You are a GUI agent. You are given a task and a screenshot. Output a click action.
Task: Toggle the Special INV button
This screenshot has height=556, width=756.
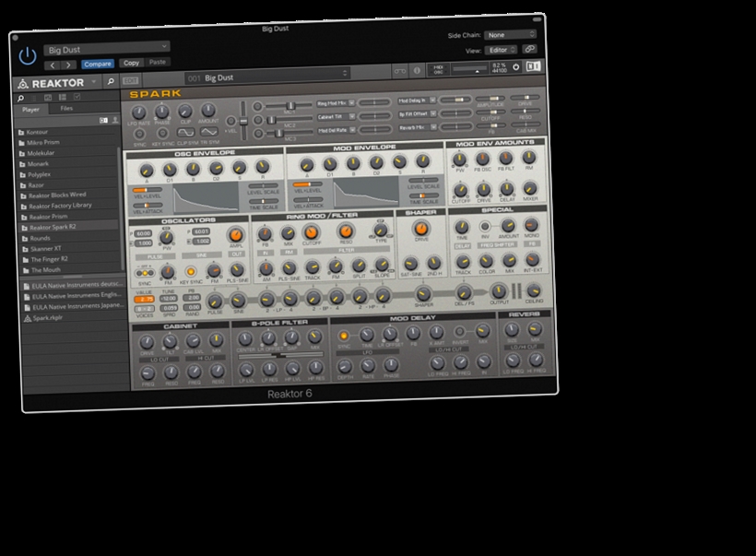click(485, 226)
